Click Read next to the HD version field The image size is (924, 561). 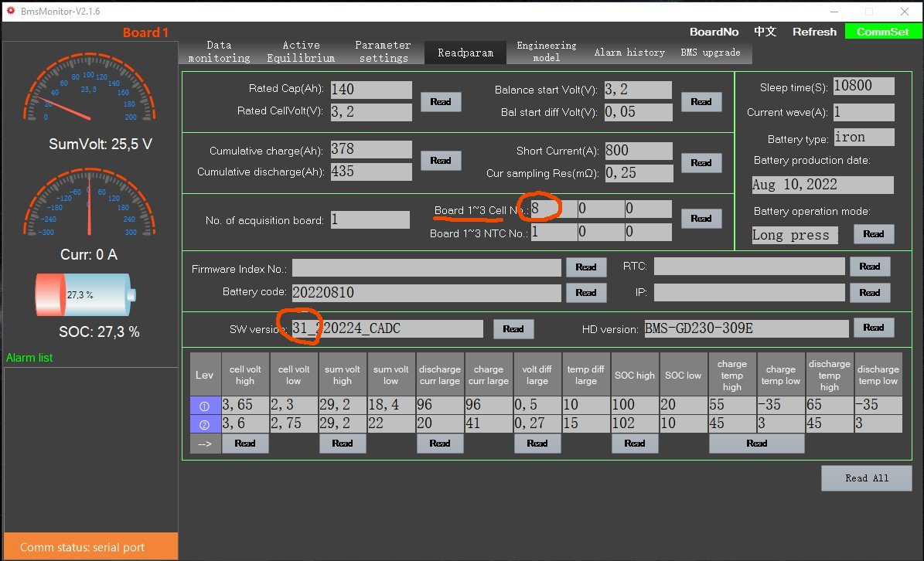[873, 328]
